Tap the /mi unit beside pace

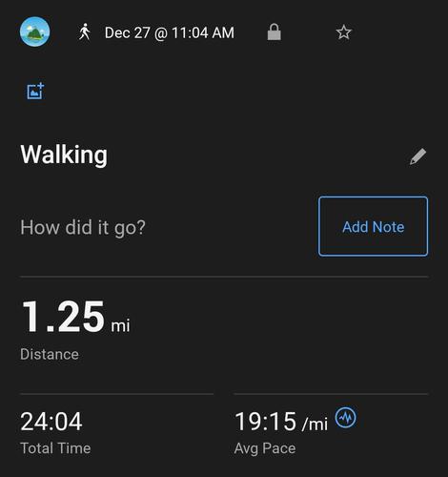tap(315, 424)
